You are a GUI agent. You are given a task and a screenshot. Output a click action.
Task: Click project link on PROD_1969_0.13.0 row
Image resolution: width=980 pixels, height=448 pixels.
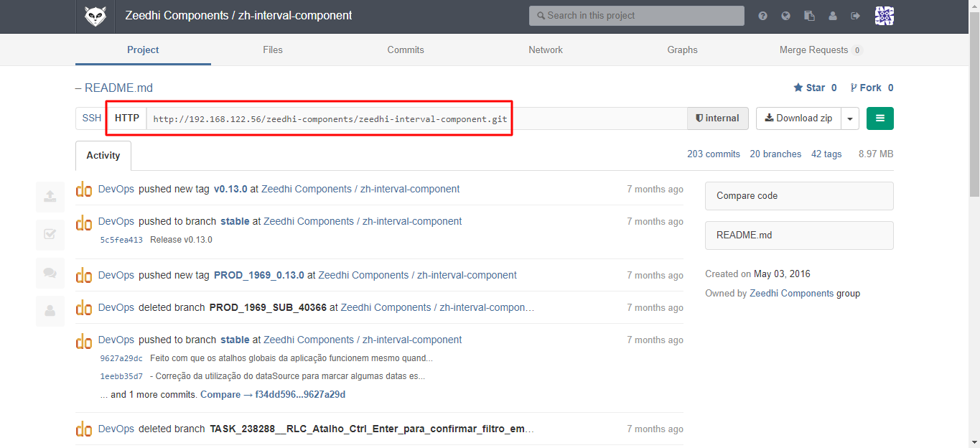417,276
